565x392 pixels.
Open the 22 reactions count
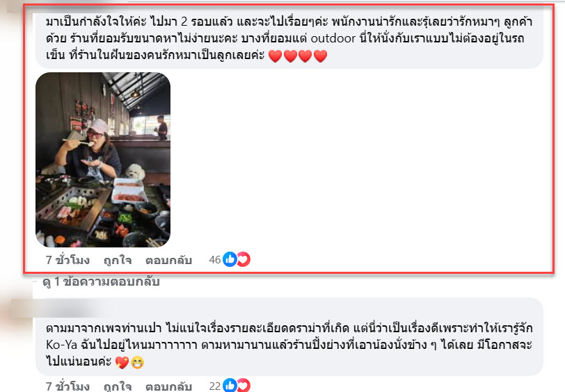click(x=215, y=386)
